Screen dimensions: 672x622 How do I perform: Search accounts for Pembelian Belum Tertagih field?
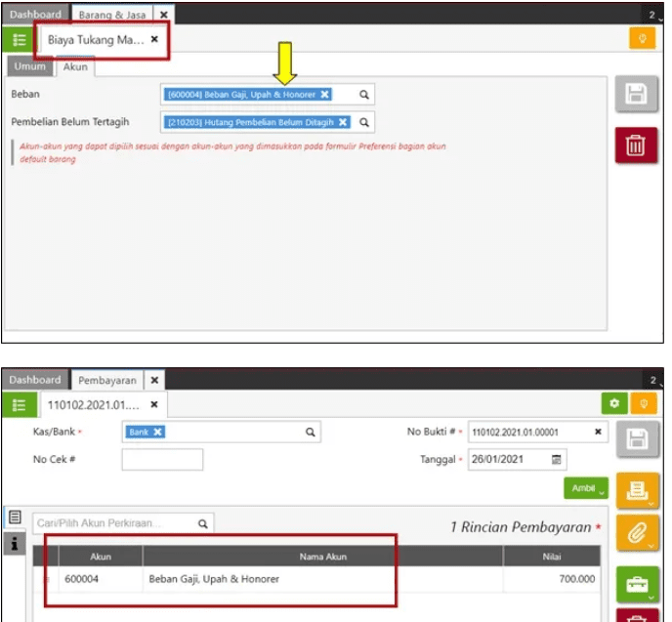point(364,122)
